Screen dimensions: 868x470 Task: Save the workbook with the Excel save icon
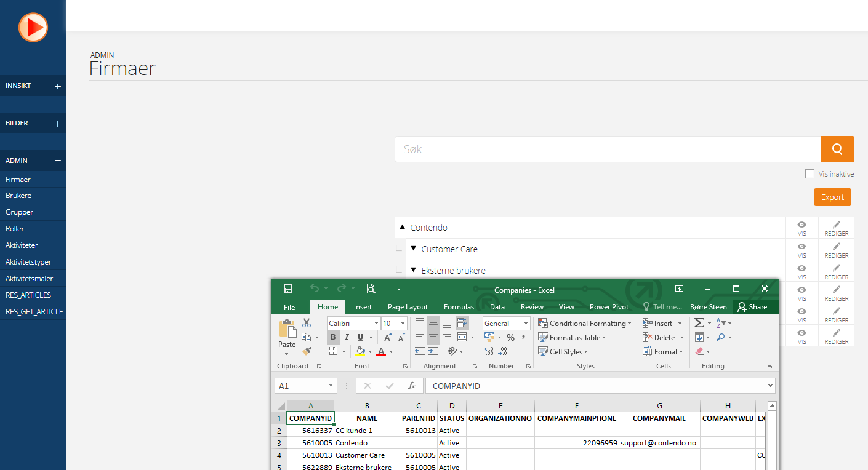287,289
